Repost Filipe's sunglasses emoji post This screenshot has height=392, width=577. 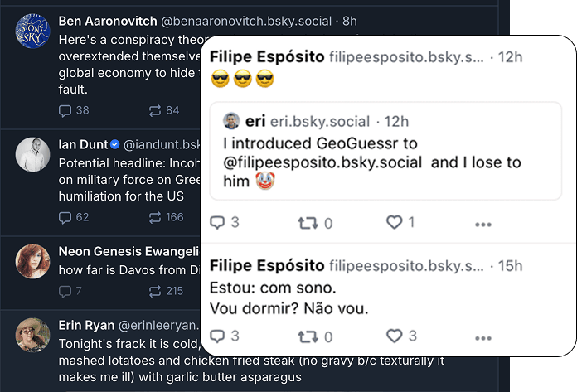(x=307, y=222)
